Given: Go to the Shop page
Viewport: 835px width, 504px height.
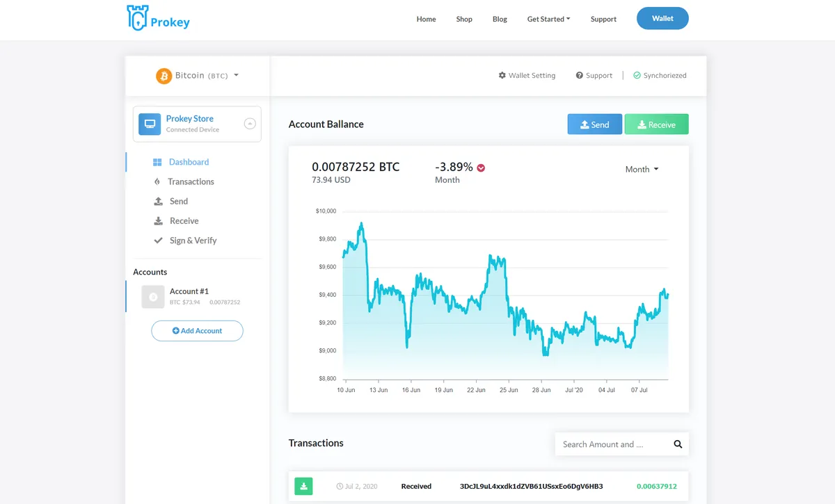Looking at the screenshot, I should tap(464, 19).
